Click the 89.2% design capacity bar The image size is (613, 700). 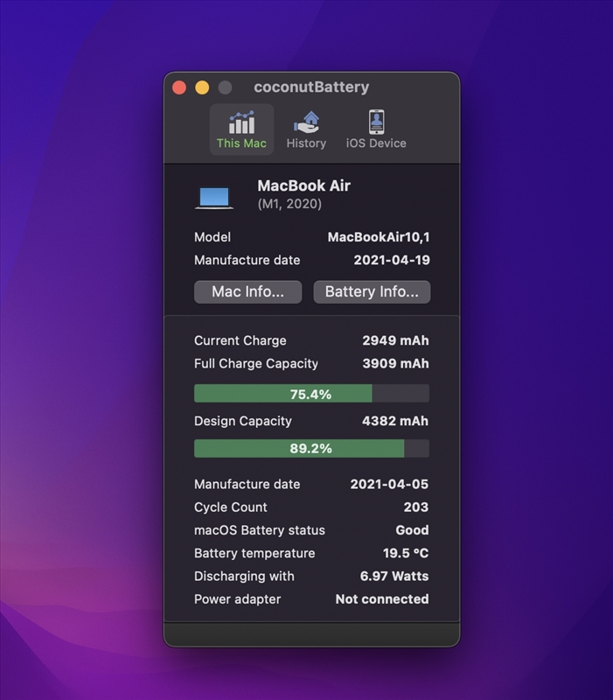311,448
